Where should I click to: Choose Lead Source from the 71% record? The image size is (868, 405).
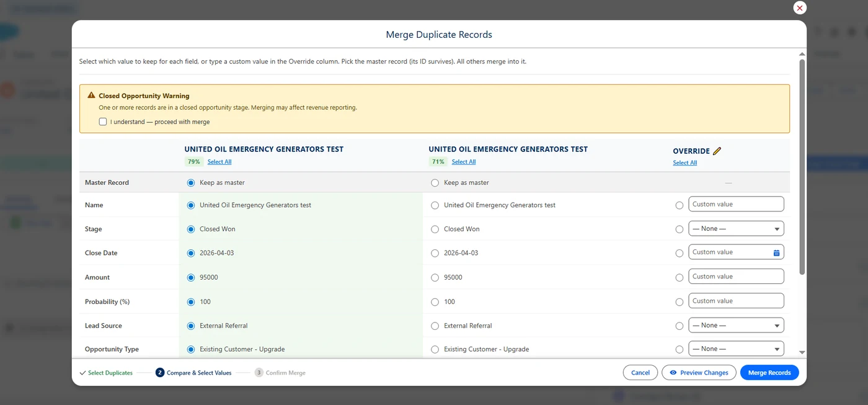pos(435,326)
